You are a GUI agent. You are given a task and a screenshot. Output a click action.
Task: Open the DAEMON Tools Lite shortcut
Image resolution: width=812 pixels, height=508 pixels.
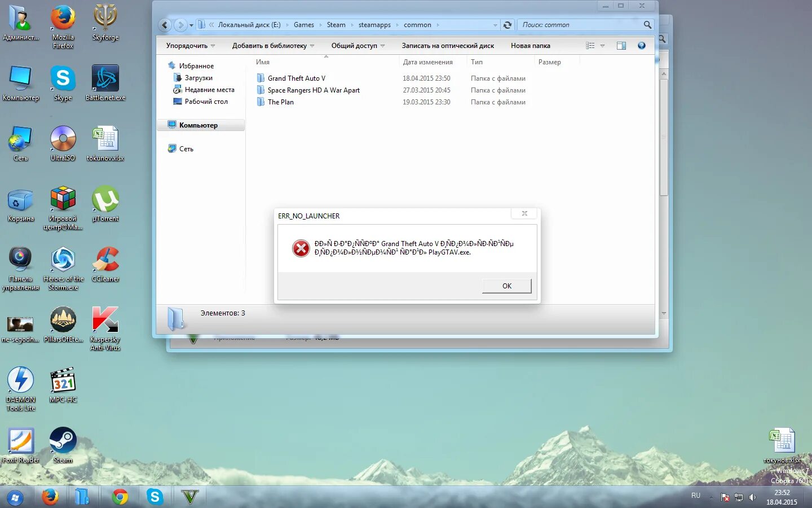coord(21,389)
